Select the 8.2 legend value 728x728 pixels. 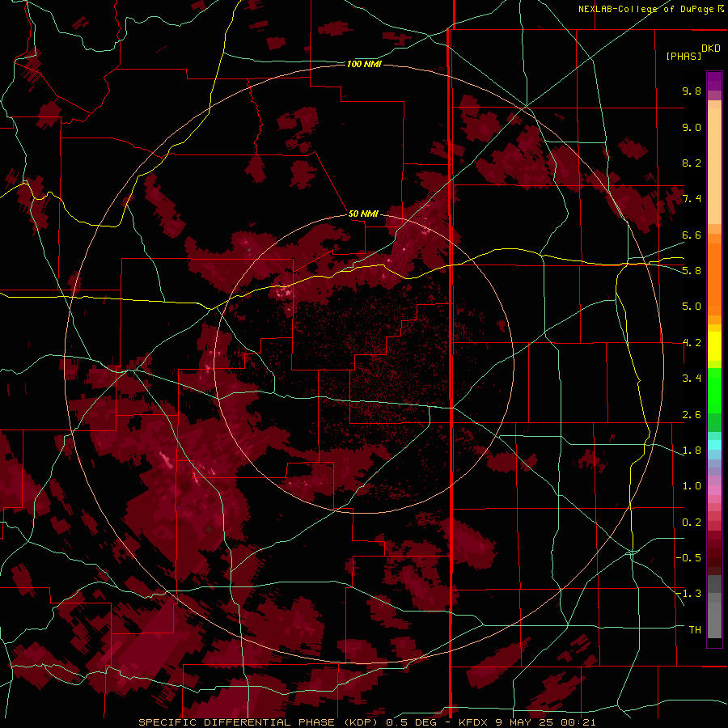coord(692,163)
